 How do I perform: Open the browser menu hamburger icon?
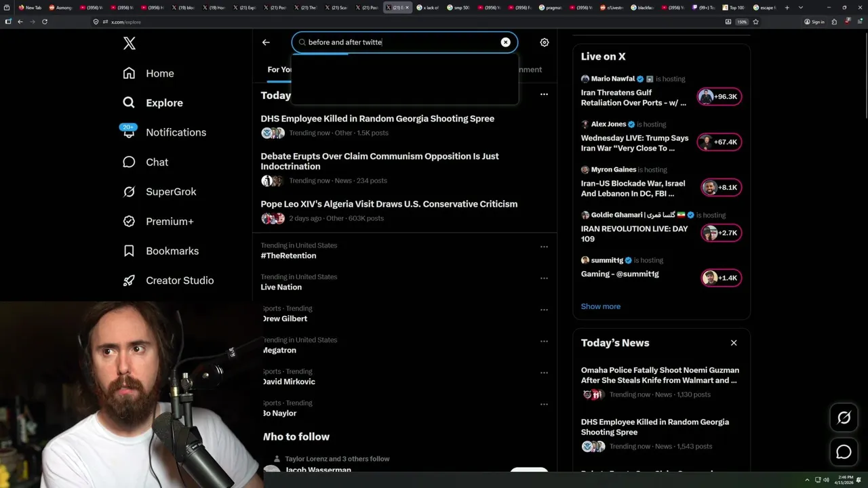[x=860, y=22]
